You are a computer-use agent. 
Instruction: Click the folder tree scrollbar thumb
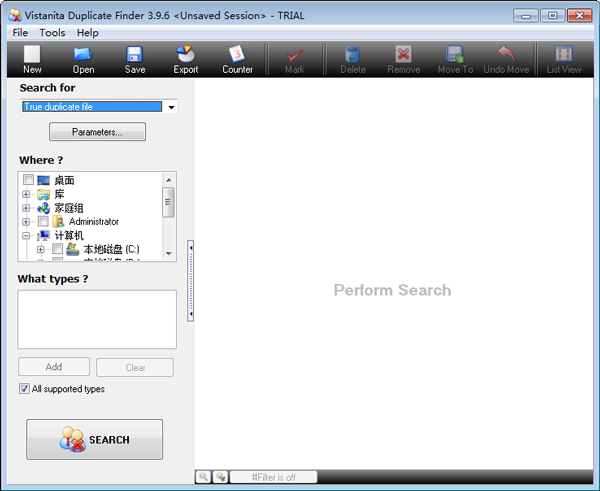coord(168,202)
